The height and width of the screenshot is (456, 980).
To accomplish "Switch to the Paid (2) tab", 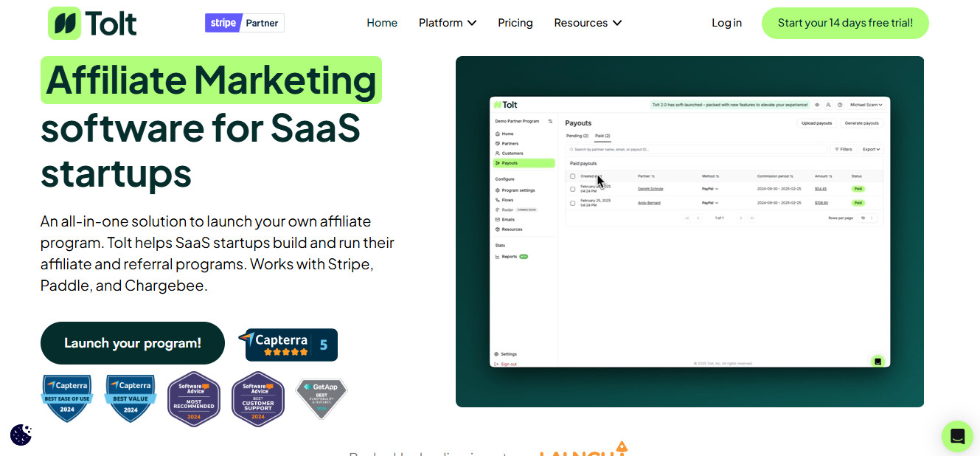I will [602, 136].
